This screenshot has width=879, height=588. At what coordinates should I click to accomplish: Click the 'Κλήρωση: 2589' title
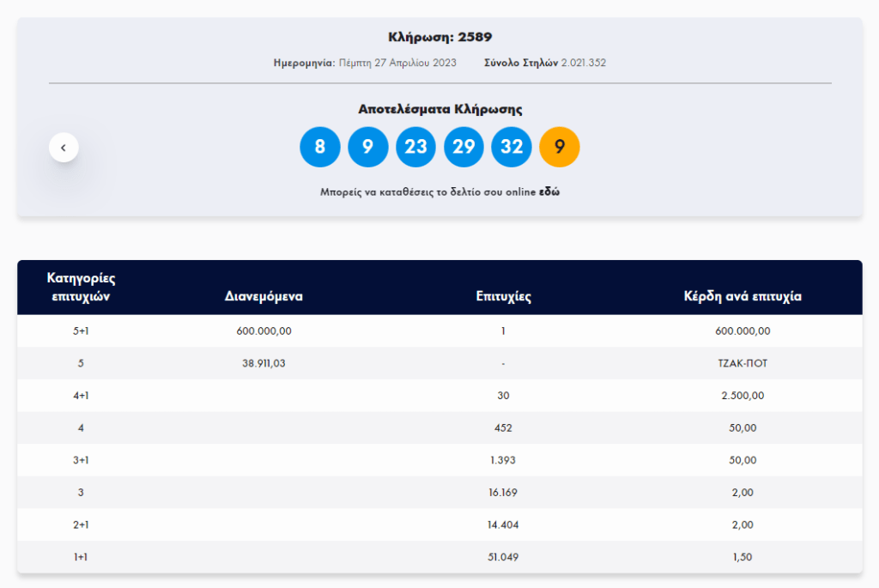(x=439, y=37)
